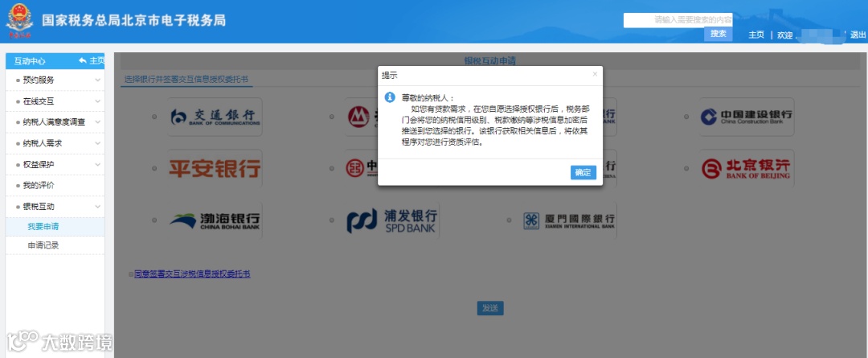
Task: Select 申请记录 submenu item
Action: pos(55,245)
